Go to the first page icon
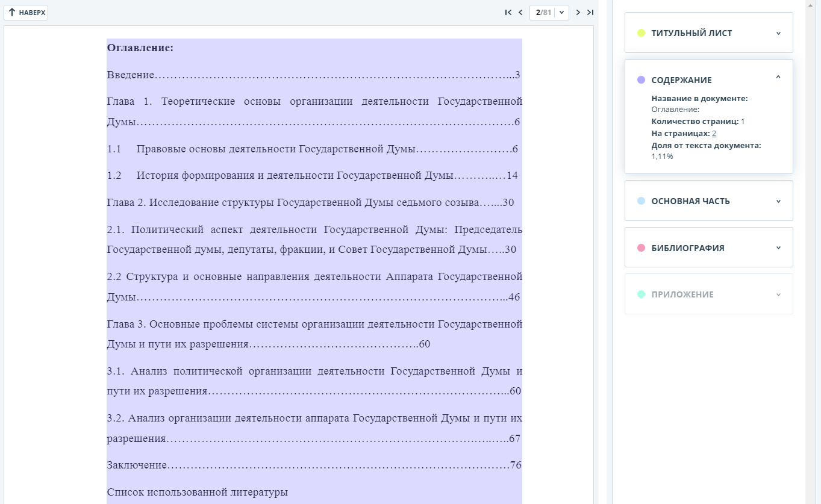The width and height of the screenshot is (821, 504). [508, 12]
